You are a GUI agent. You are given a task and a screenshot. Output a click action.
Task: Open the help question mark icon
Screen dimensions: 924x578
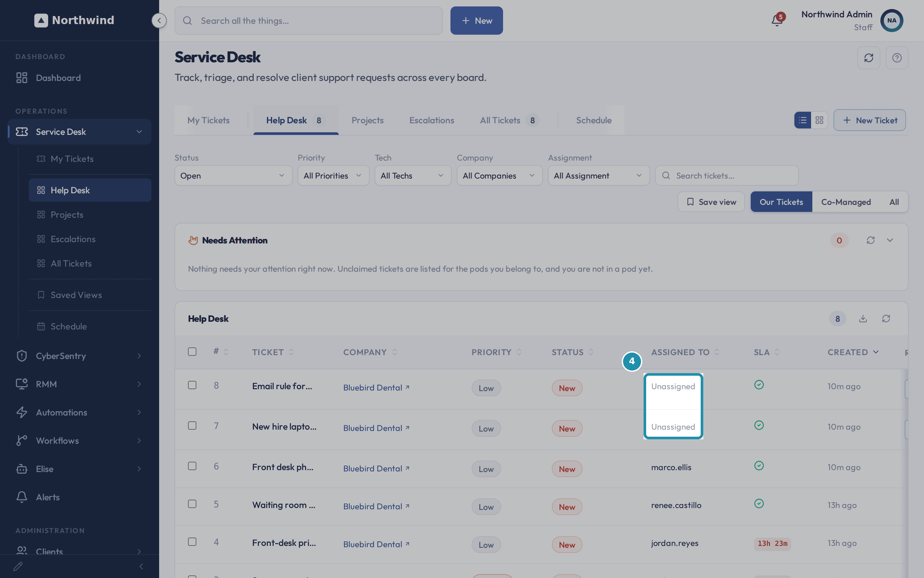point(897,58)
